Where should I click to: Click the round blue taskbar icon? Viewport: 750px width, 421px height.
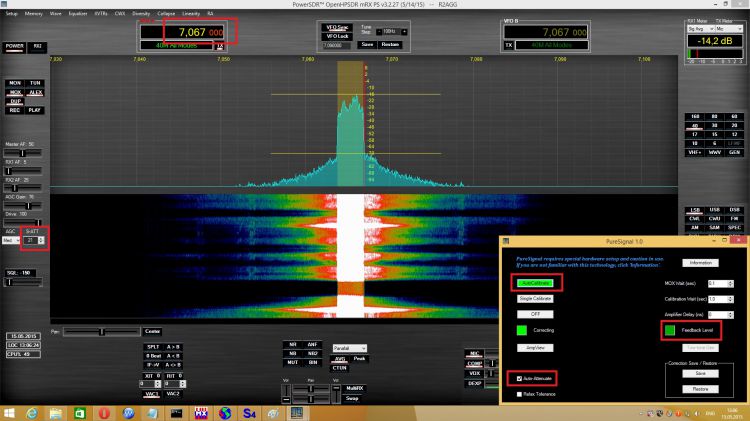tap(128, 413)
